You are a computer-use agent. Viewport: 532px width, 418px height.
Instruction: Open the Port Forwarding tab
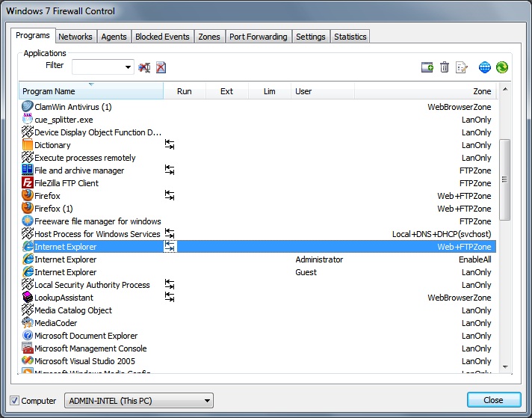pyautogui.click(x=258, y=37)
